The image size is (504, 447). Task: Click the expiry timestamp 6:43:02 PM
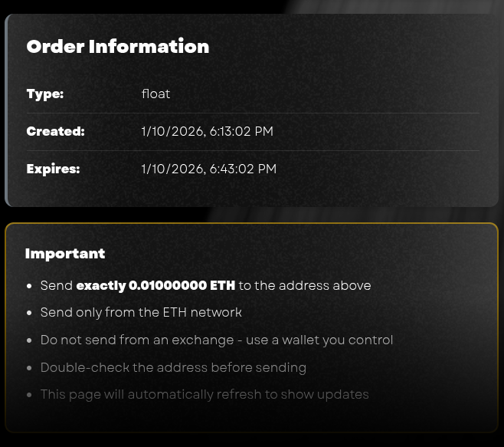coord(208,169)
